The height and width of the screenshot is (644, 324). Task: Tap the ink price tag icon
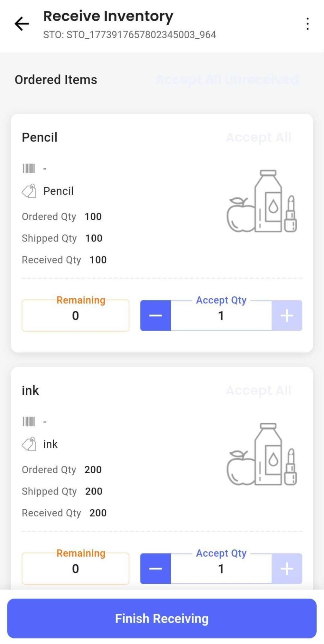tap(29, 444)
